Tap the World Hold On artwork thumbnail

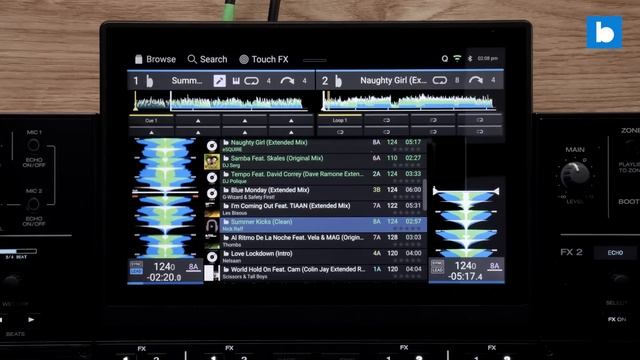point(212,273)
